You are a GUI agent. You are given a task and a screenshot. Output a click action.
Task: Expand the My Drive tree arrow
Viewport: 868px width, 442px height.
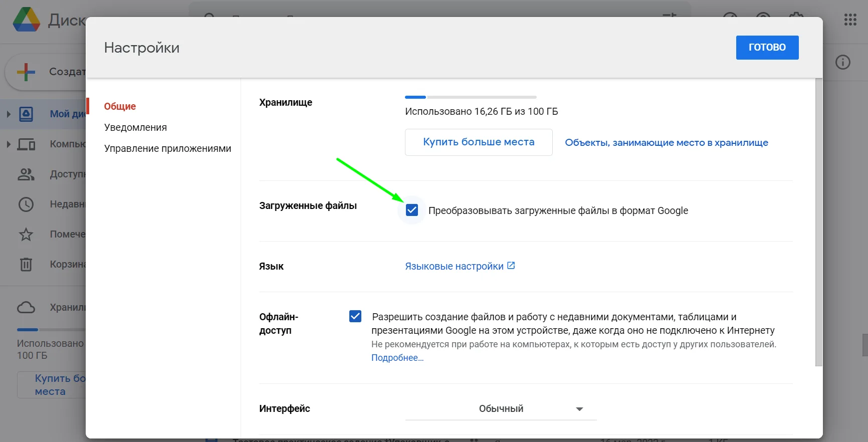[9, 114]
